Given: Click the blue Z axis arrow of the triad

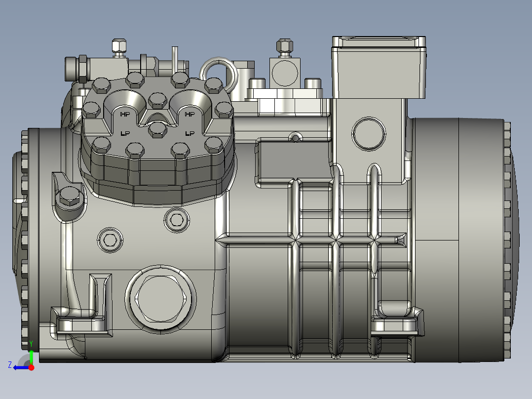Looking at the screenshot, I should click(x=20, y=368).
